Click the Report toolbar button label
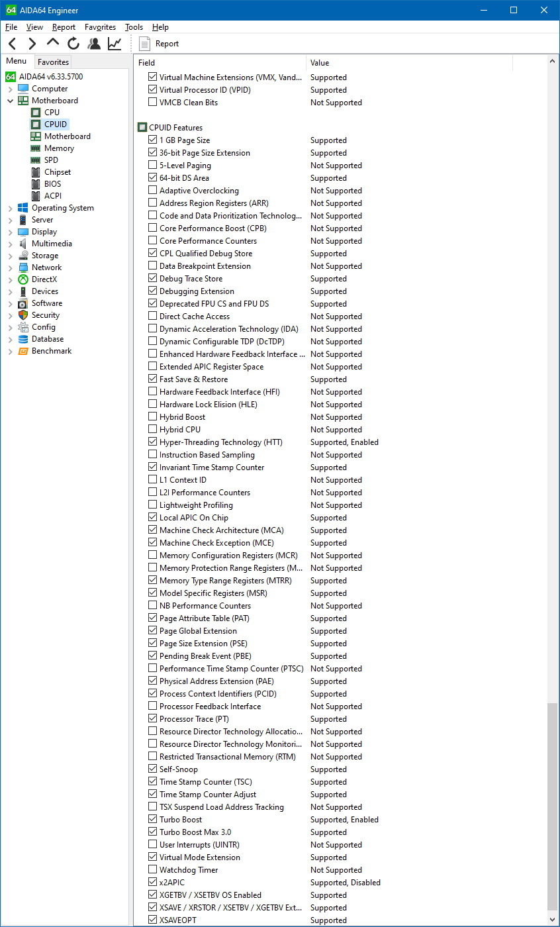This screenshot has width=560, height=927. pos(167,44)
